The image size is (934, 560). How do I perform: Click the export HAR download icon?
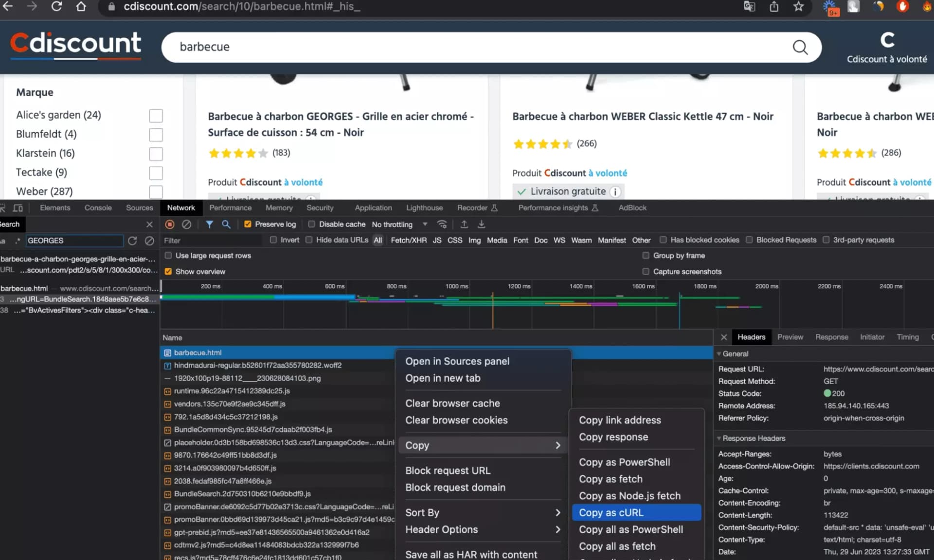click(x=481, y=224)
